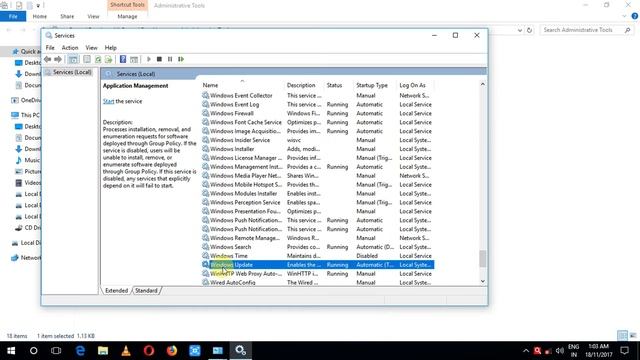Launch Opera browser from taskbar
640x360 pixels.
click(x=149, y=351)
